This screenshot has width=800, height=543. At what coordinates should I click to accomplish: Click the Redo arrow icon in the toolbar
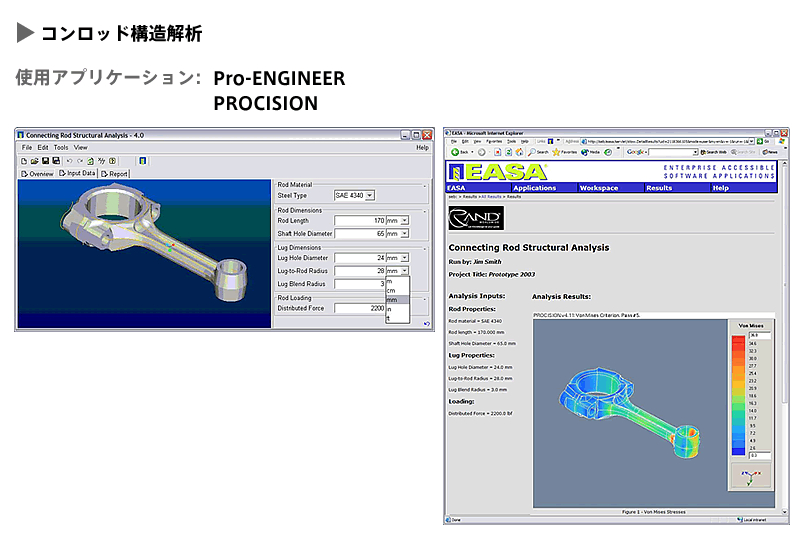point(80,161)
